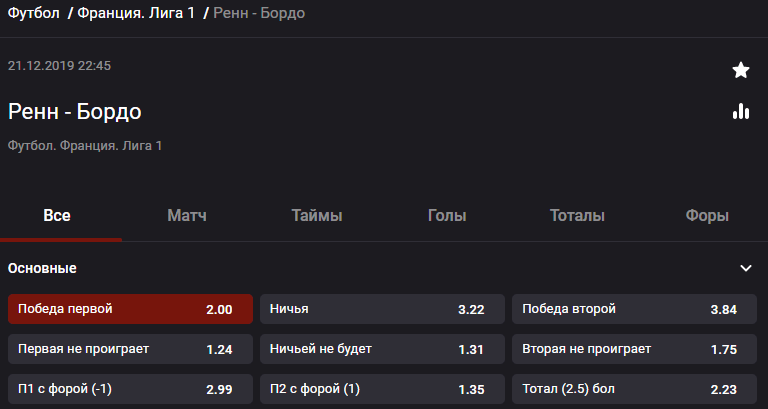Add match to favorites with star icon
This screenshot has width=768, height=409.
tap(741, 70)
